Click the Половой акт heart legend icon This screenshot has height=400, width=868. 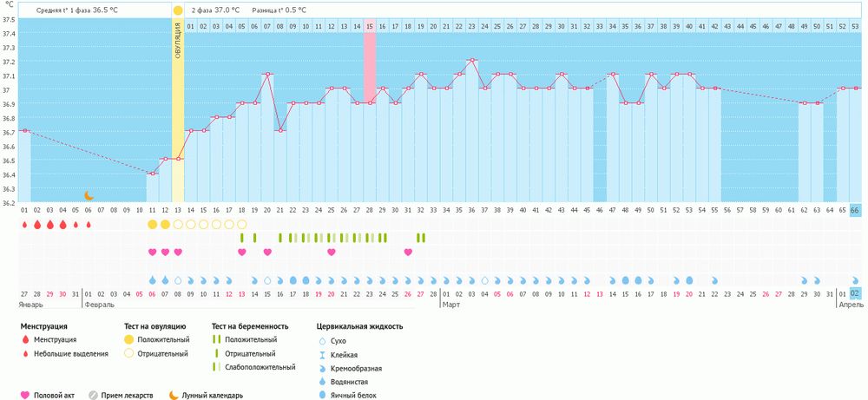pos(24,395)
